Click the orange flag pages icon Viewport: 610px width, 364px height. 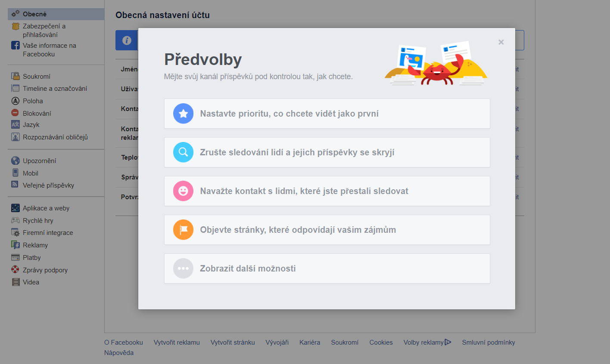[x=183, y=230]
